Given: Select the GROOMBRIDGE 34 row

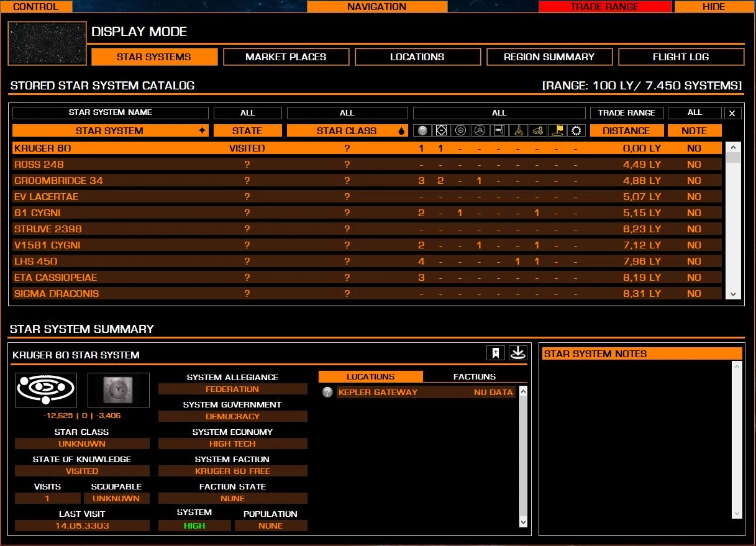Looking at the screenshot, I should click(367, 181).
